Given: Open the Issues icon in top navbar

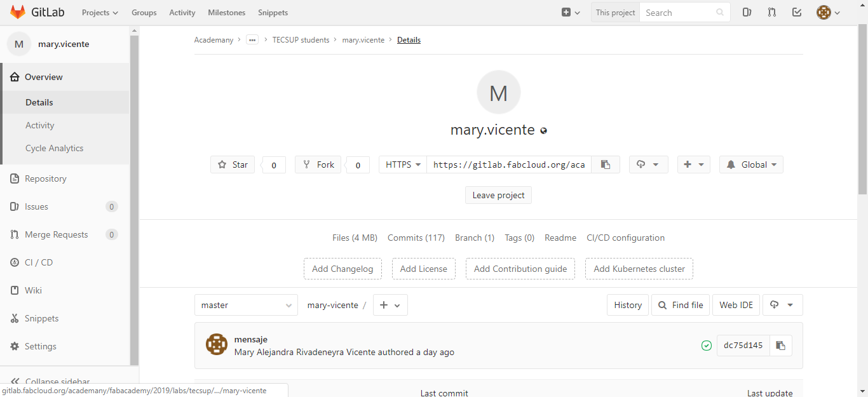Looking at the screenshot, I should (747, 12).
